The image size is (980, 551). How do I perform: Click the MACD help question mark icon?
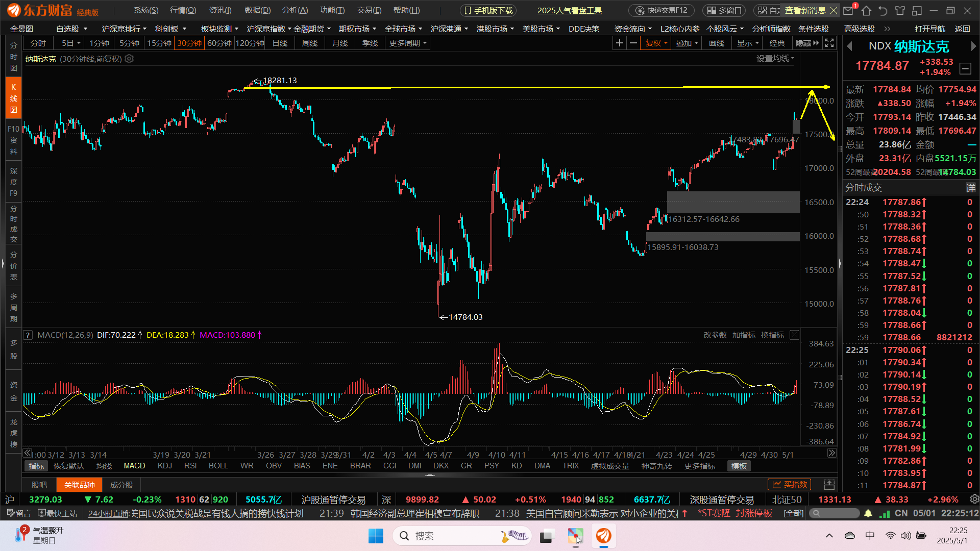28,335
